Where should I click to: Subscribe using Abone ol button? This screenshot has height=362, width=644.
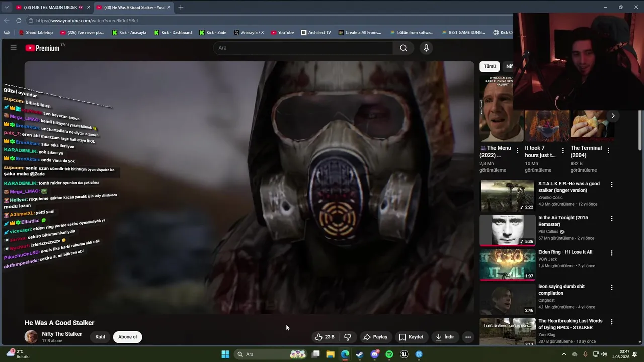pyautogui.click(x=127, y=337)
